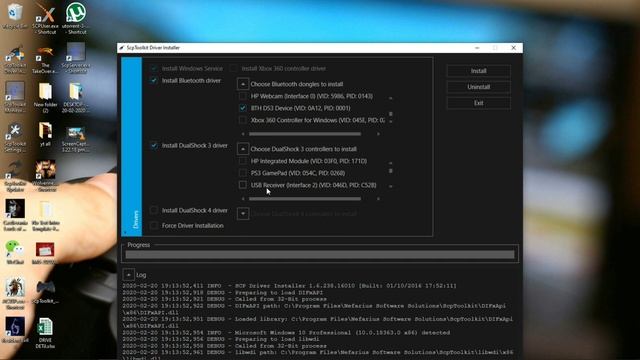
Task: Click Bluetooth list vertical scrollbar down arrow
Action: [391, 122]
